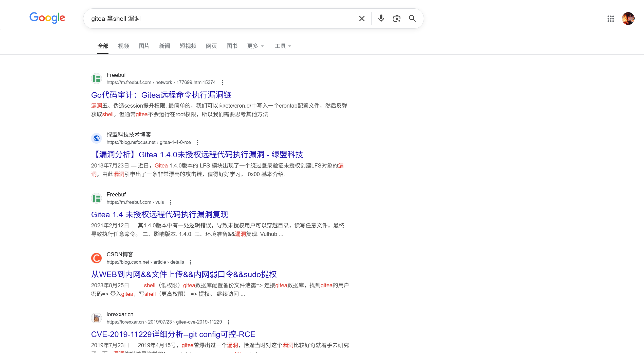Click the CSDN博客 favicon
Image resolution: width=644 pixels, height=353 pixels.
(96, 258)
